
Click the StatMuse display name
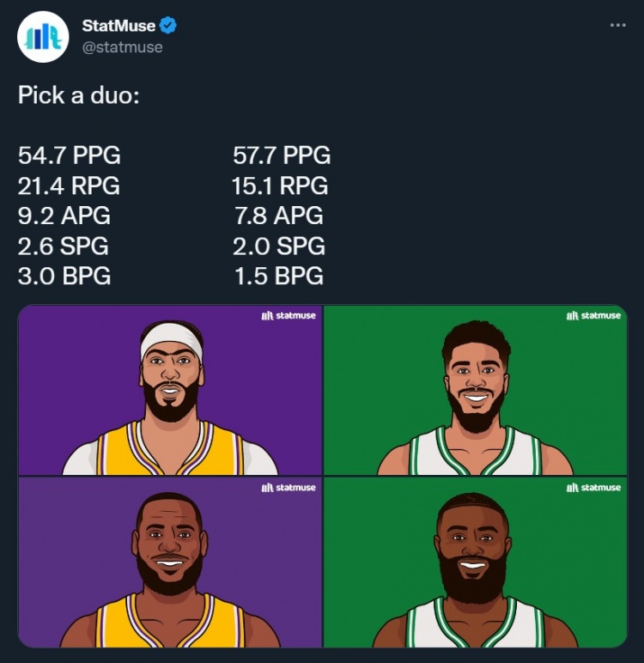tap(118, 26)
